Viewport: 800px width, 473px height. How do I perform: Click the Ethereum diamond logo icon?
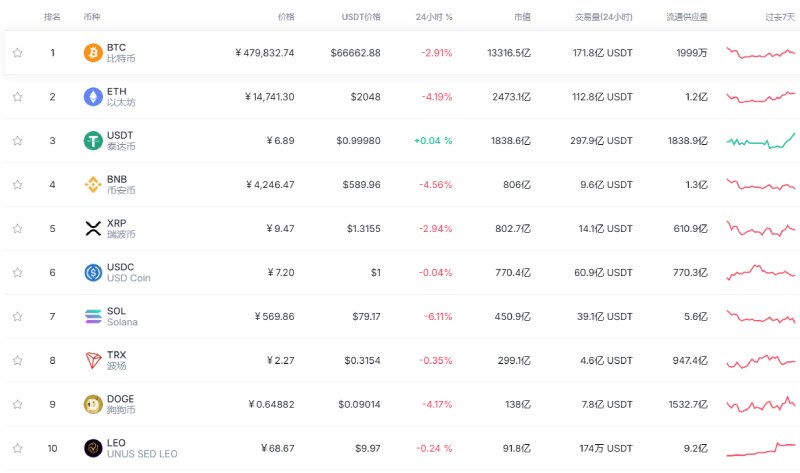pyautogui.click(x=93, y=97)
